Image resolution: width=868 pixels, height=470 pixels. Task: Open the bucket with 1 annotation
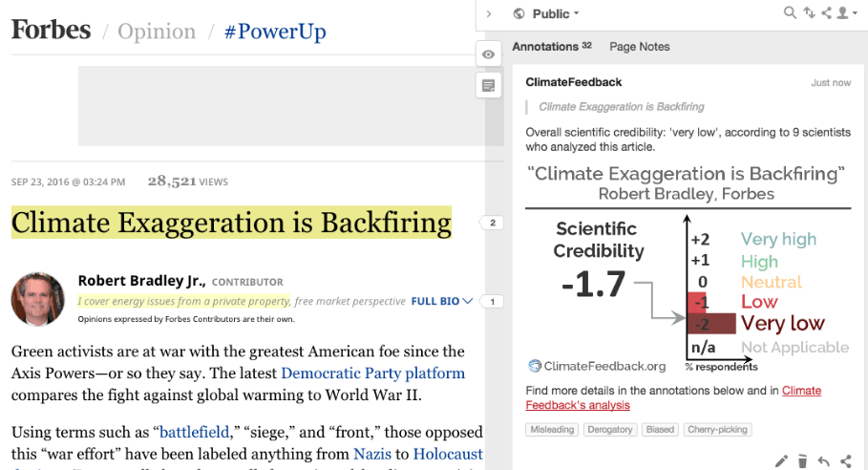[492, 302]
